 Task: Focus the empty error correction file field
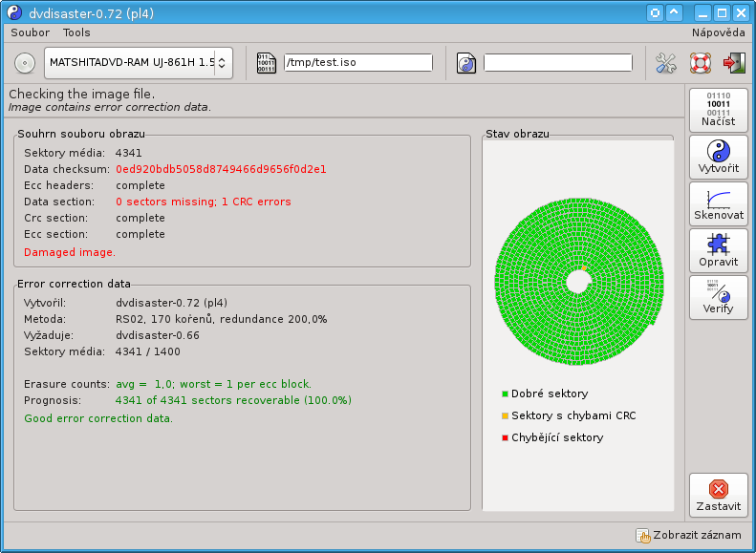pos(558,63)
